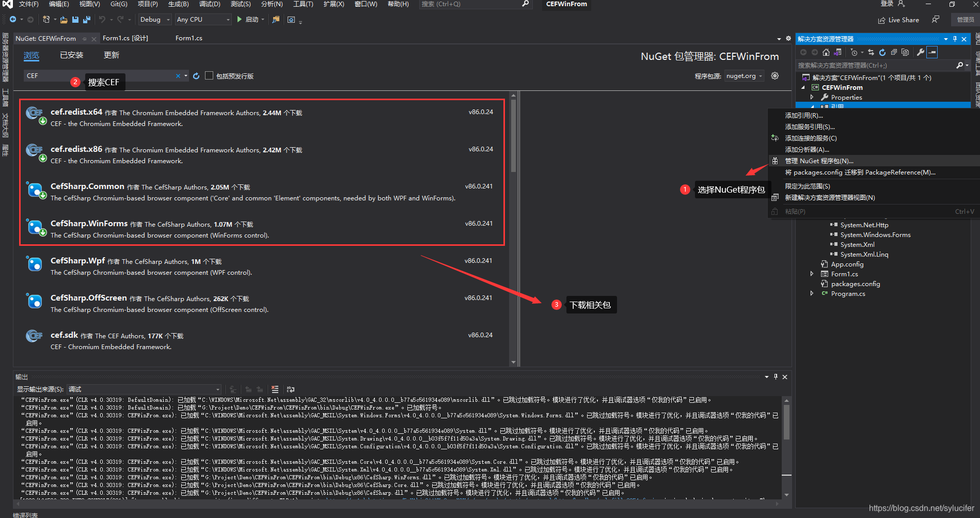The width and height of the screenshot is (980, 518).
Task: Click the package list vertical scrollbar thumb
Action: click(513, 136)
